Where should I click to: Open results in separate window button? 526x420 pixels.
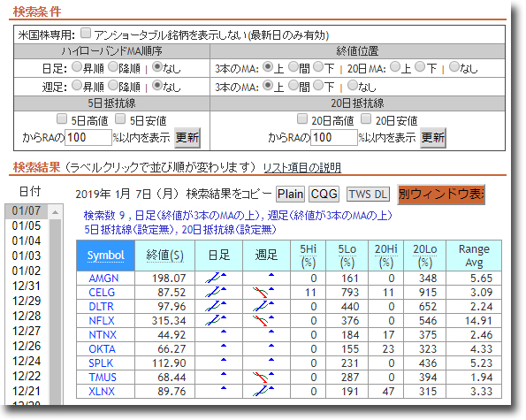[441, 194]
